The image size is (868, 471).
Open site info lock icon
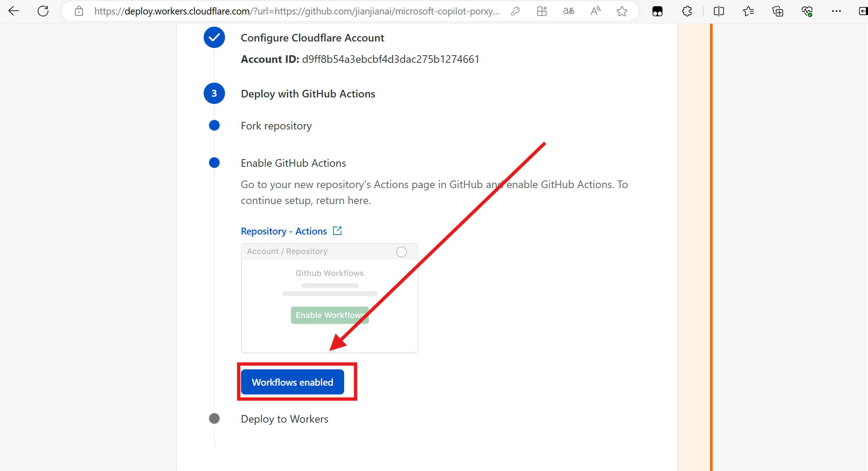point(79,11)
